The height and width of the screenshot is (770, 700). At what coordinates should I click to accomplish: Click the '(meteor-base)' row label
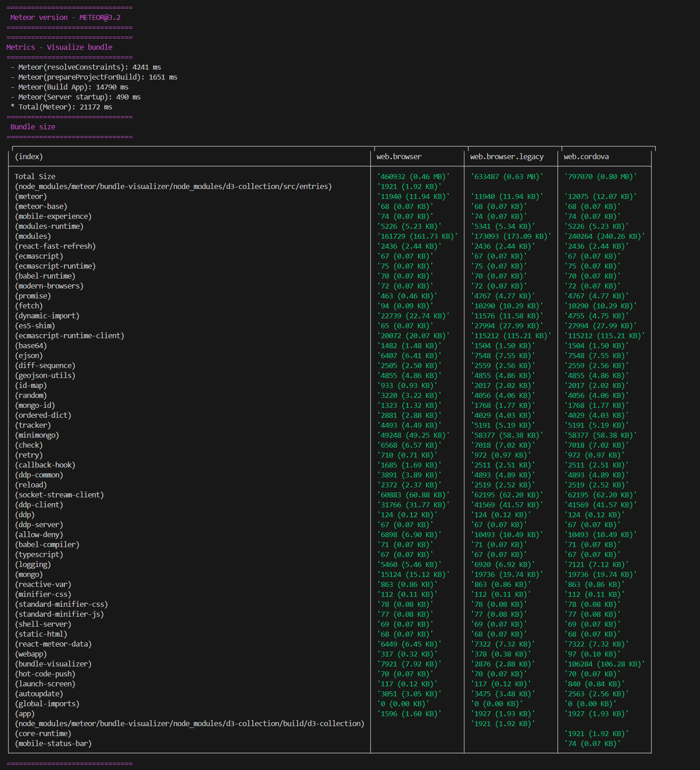(x=41, y=206)
